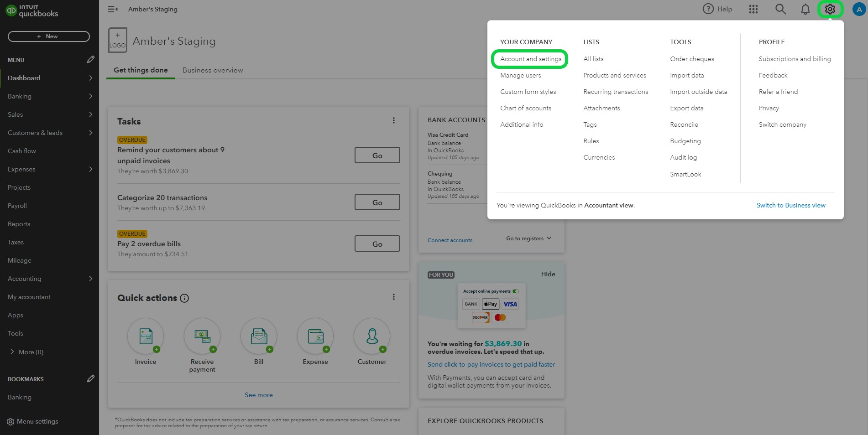Click the Receive payment quick action icon
868x435 pixels.
pos(202,337)
